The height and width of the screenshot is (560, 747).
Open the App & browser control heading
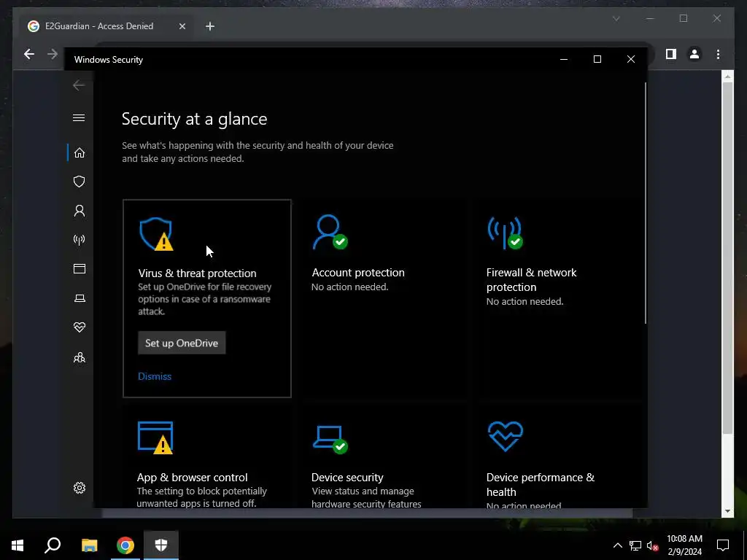(x=192, y=477)
